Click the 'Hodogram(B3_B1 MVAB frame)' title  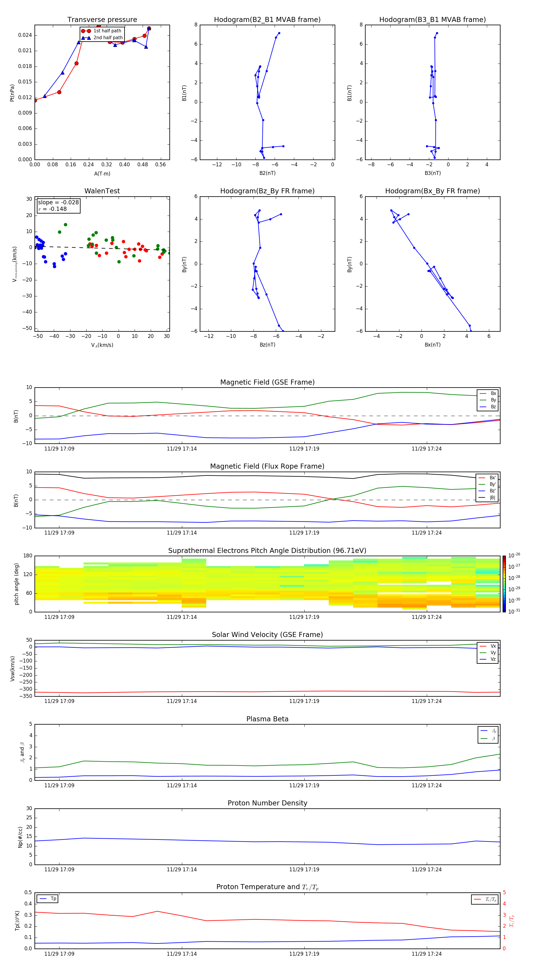(x=432, y=20)
